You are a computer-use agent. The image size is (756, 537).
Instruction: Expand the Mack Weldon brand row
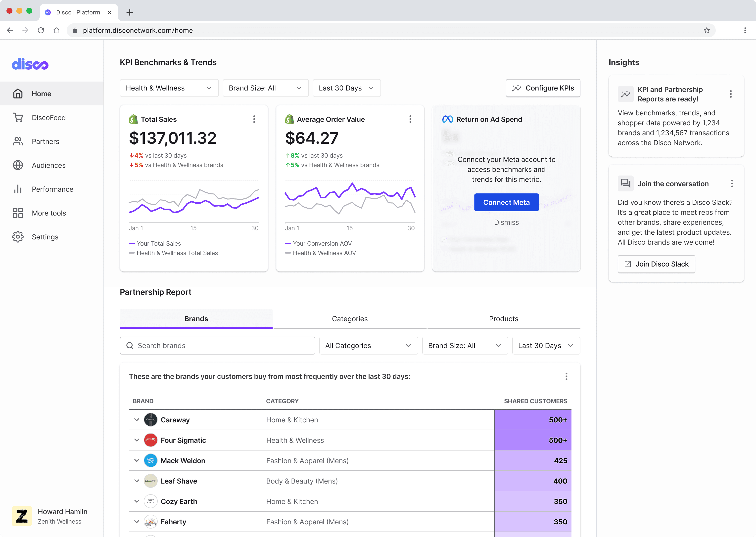pyautogui.click(x=137, y=460)
